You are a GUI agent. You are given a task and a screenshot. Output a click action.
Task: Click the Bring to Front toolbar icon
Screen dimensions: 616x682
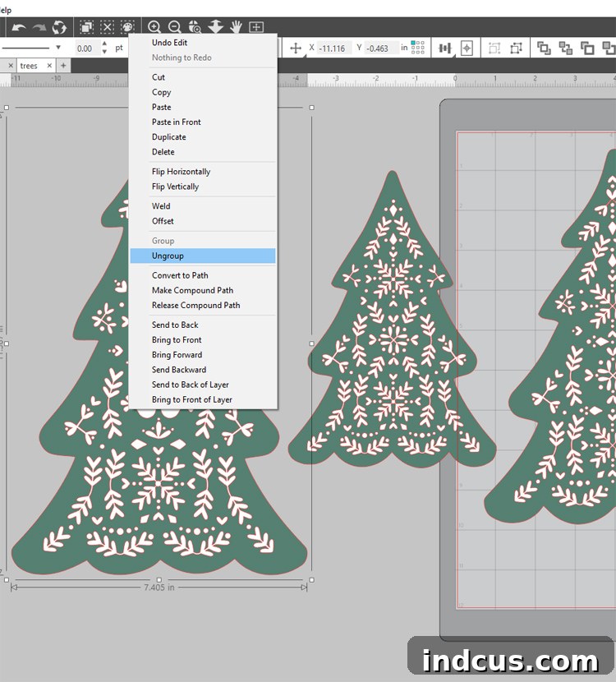544,48
